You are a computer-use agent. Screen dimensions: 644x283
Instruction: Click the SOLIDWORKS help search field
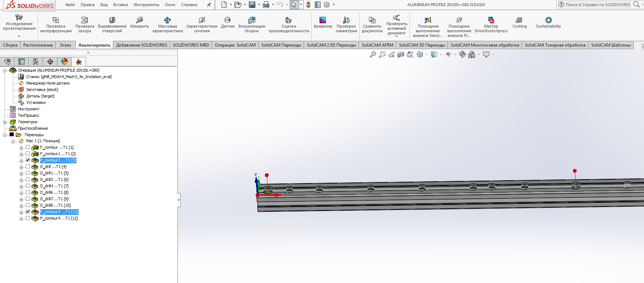tap(598, 5)
